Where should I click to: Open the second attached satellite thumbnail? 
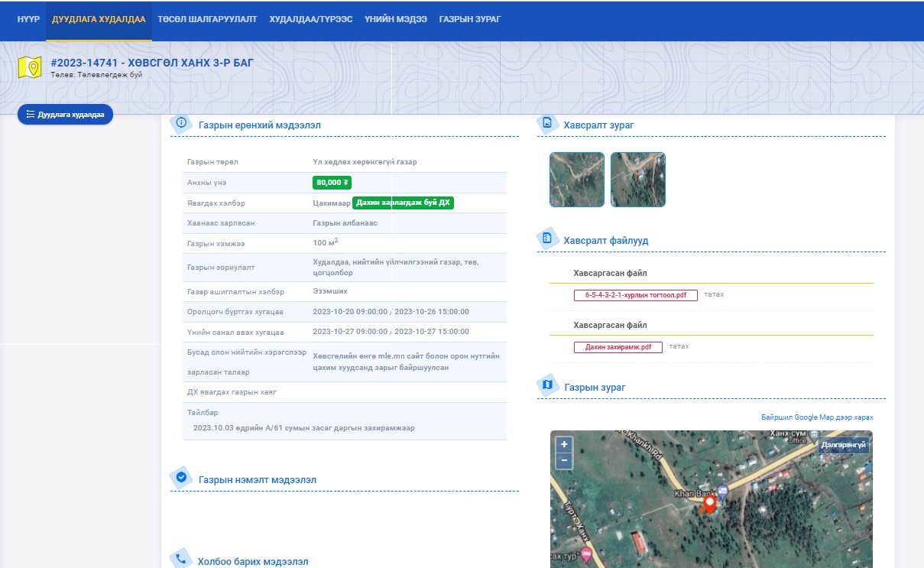(x=638, y=180)
